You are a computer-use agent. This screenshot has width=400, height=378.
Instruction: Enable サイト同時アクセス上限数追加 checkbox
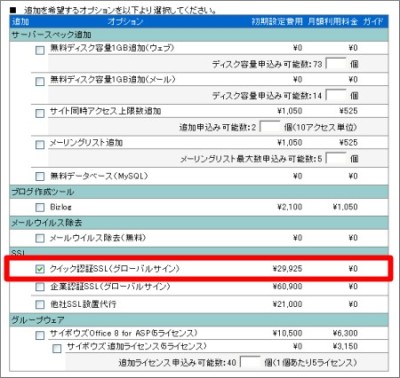coord(40,113)
